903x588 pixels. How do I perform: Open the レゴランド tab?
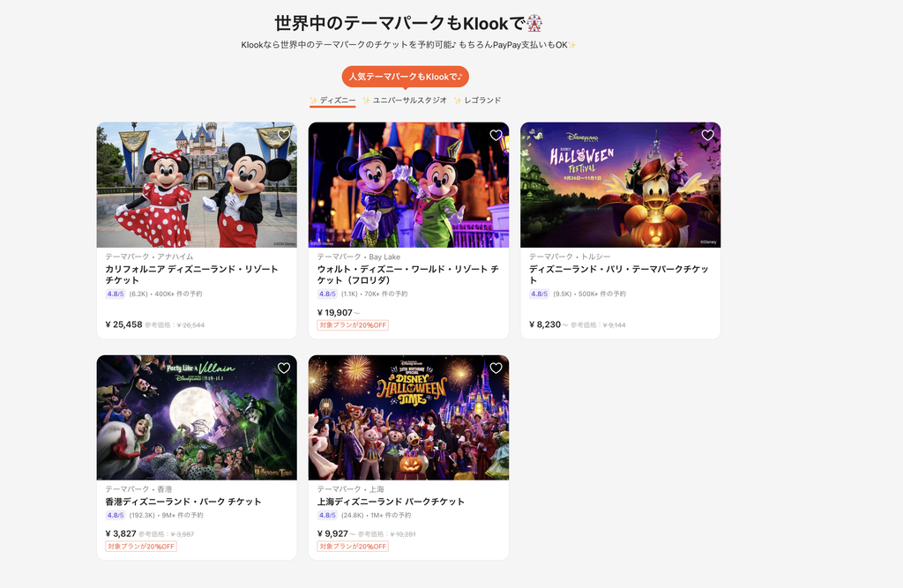click(477, 100)
